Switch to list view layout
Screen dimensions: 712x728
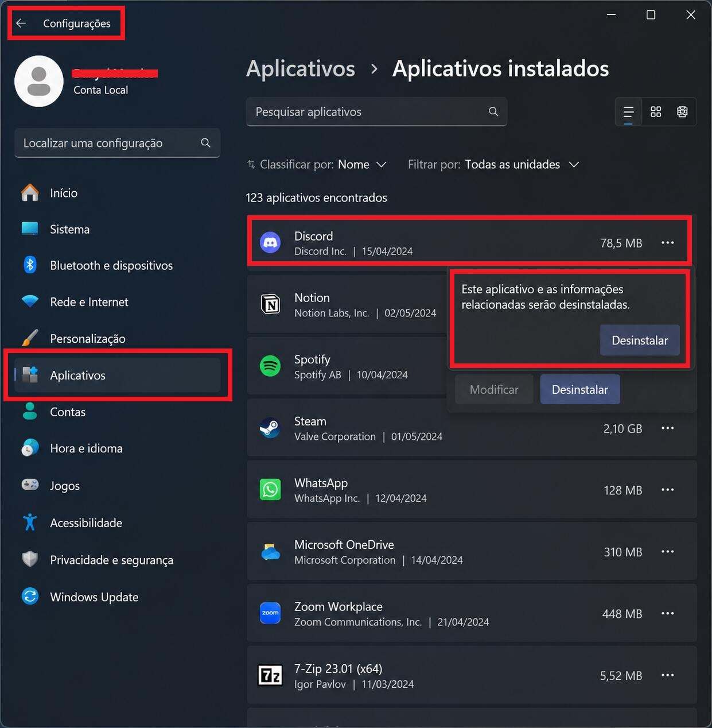click(628, 111)
